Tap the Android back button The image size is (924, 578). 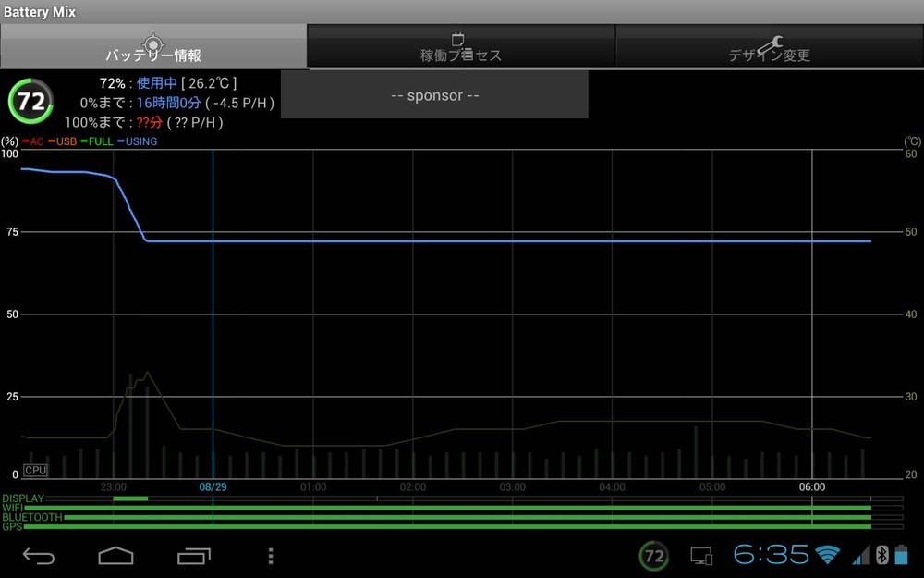coord(39,556)
